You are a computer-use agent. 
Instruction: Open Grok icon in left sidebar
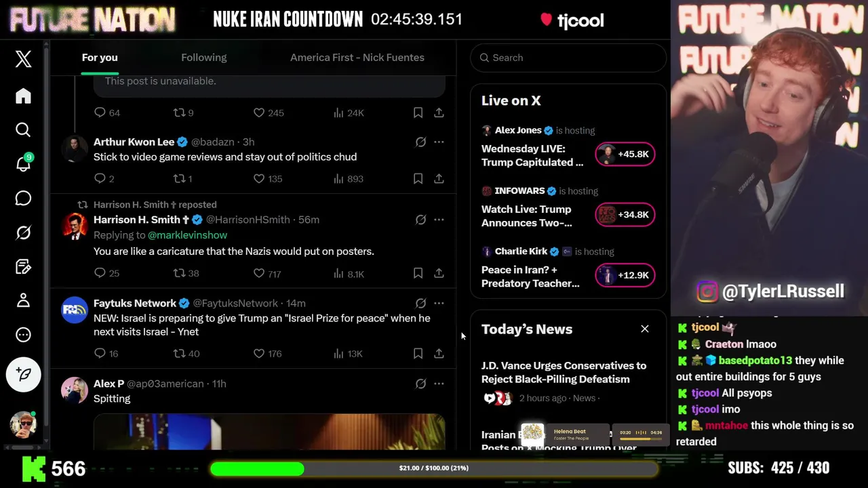click(x=23, y=232)
